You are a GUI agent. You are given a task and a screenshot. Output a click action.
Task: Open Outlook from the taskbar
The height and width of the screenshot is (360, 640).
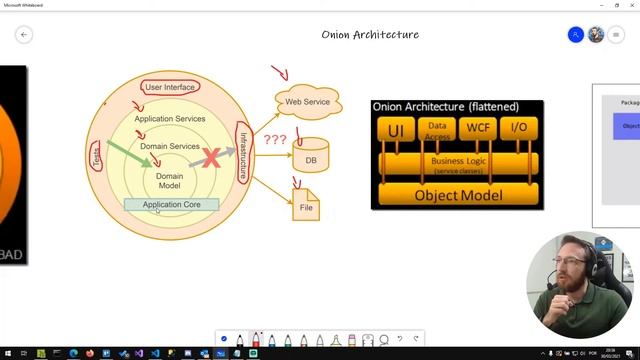[x=204, y=353]
